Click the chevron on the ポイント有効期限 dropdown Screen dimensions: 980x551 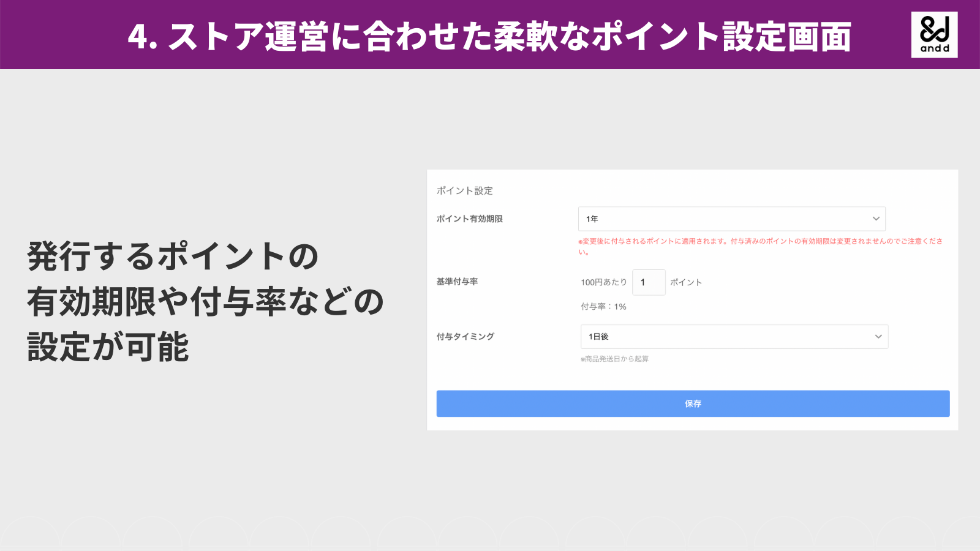pos(876,218)
